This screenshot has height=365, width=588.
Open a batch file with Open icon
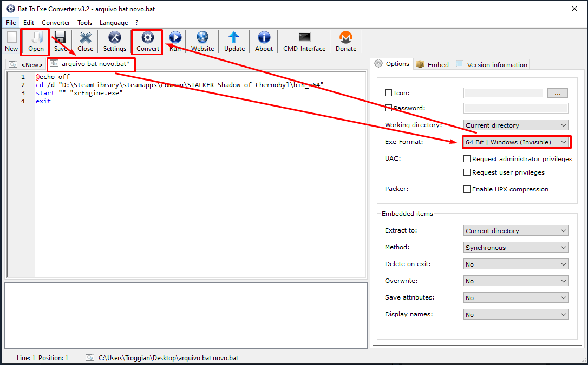[x=36, y=37]
